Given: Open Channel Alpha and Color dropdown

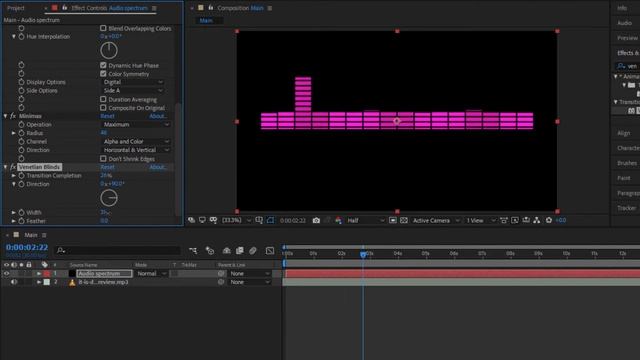Looking at the screenshot, I should 136,142.
